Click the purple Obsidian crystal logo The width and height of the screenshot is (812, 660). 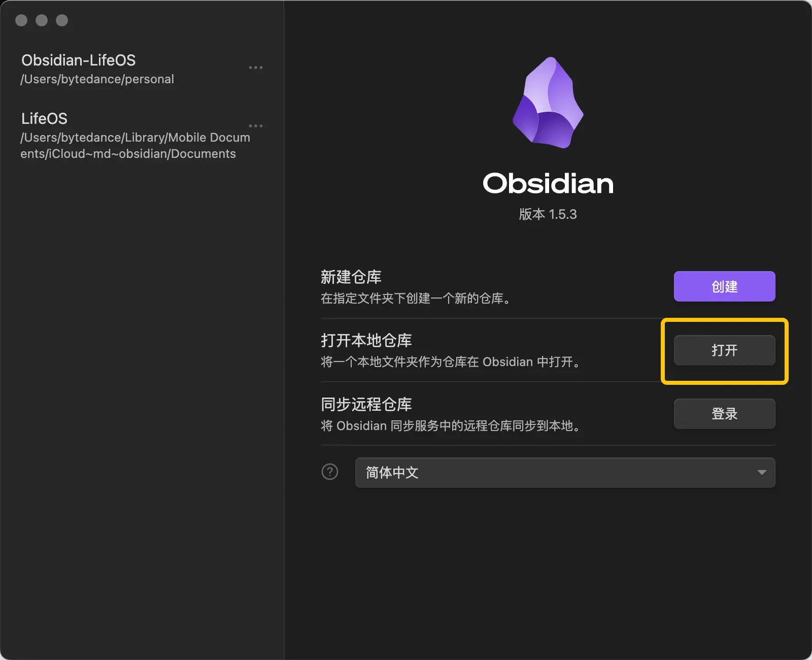548,103
